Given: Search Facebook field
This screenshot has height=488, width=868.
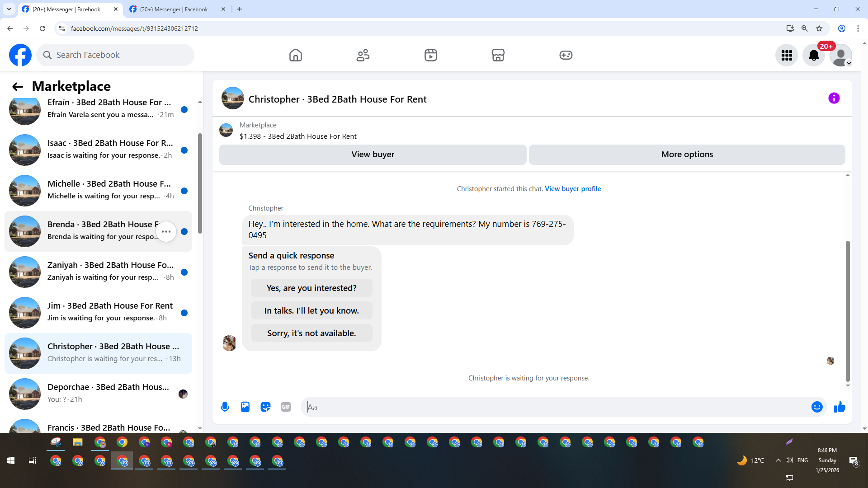Looking at the screenshot, I should coord(115,55).
